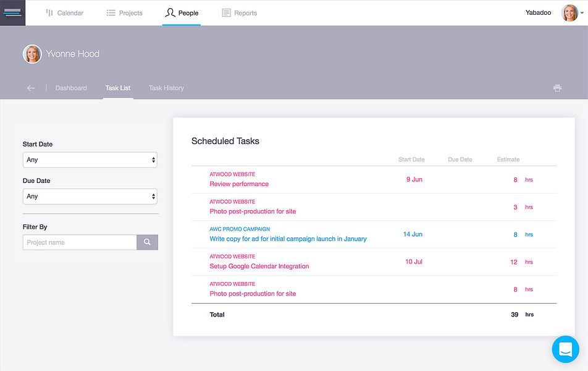Open the Due Date dropdown
Viewport: 588px width, 371px height.
[90, 196]
